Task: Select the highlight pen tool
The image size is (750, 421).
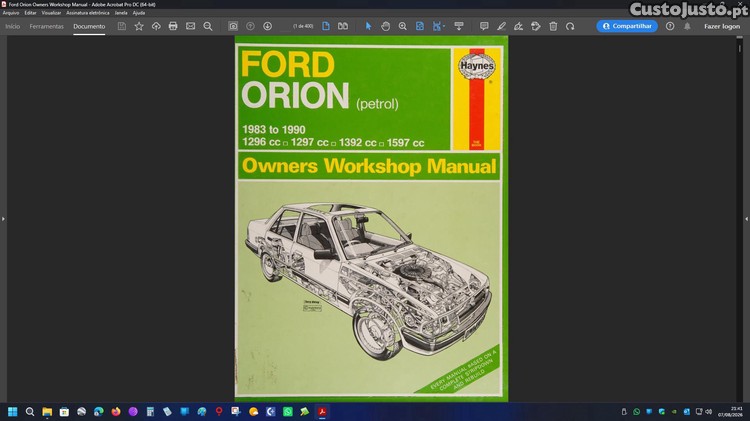Action: [x=501, y=26]
